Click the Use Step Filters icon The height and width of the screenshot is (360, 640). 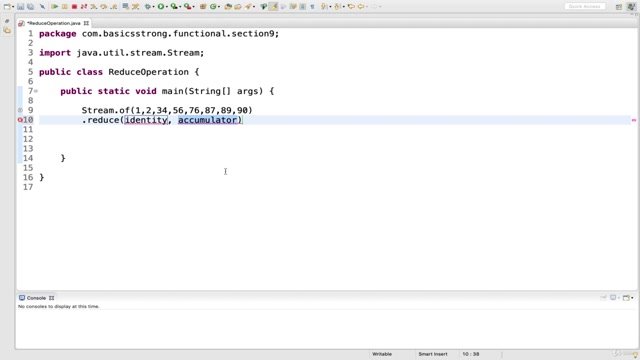(135, 7)
